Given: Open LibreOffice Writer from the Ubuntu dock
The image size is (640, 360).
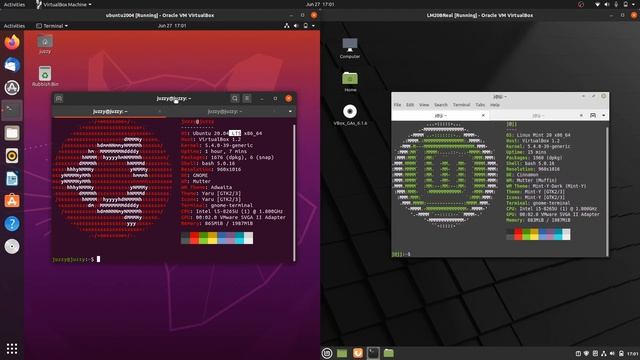Looking at the screenshot, I should [x=12, y=178].
